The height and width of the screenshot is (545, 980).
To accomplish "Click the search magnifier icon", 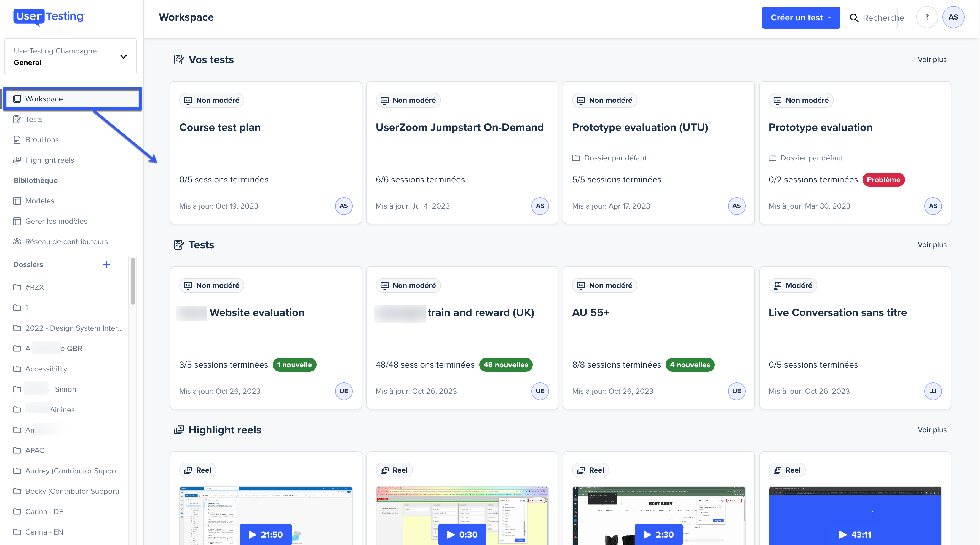I will [854, 18].
